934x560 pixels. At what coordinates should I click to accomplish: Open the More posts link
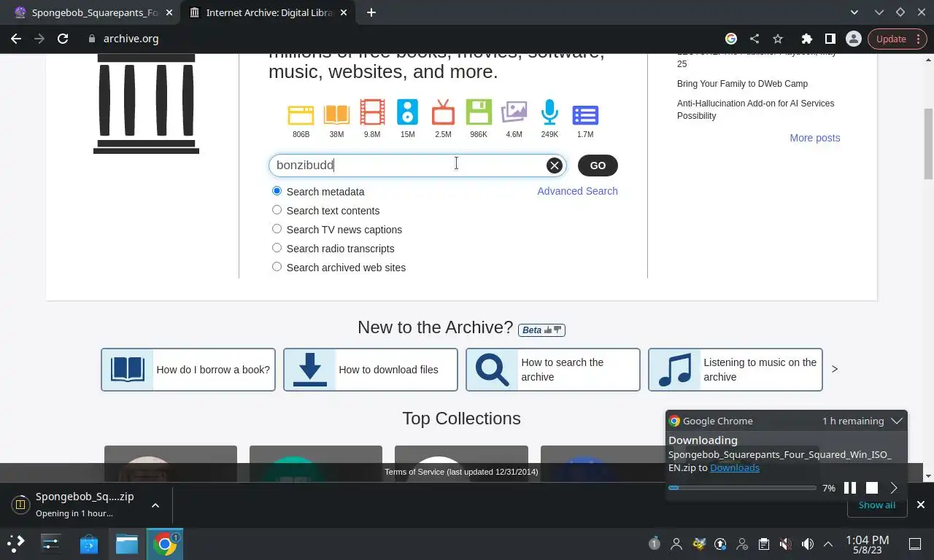(x=814, y=138)
